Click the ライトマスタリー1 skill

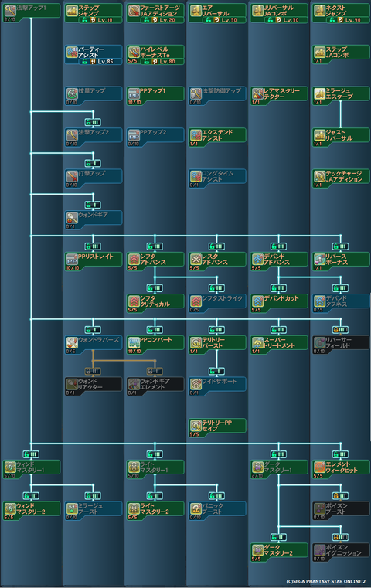tap(155, 470)
